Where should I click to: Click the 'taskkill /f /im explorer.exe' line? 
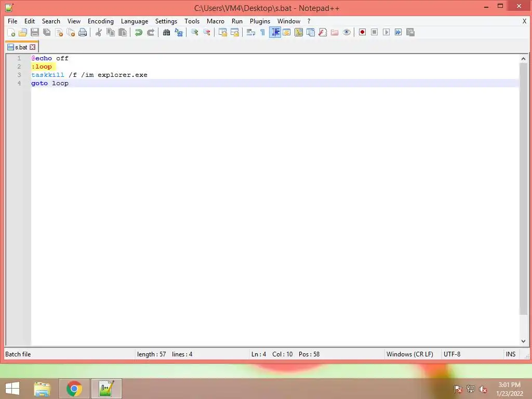pyautogui.click(x=89, y=75)
